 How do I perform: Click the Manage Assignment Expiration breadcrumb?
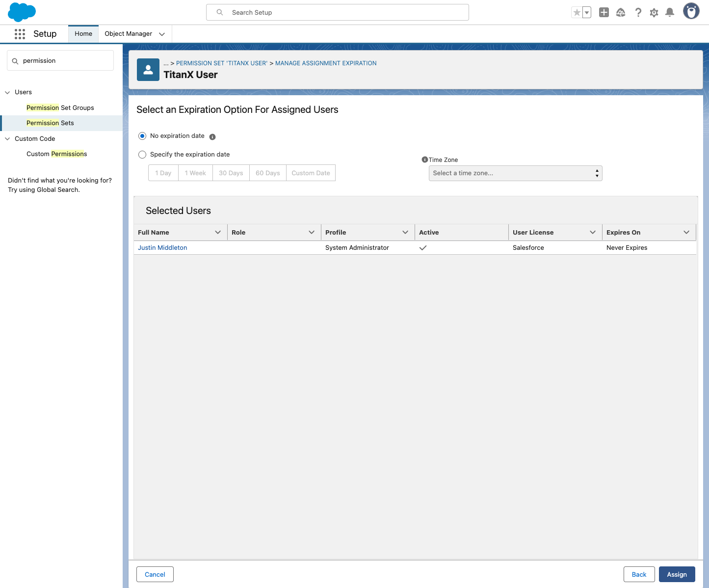click(x=326, y=63)
